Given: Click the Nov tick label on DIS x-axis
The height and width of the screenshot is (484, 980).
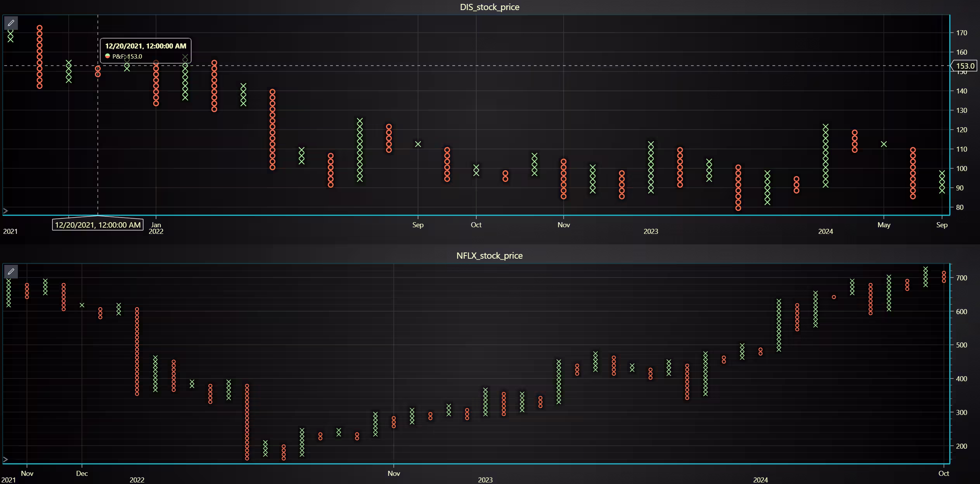Looking at the screenshot, I should point(564,225).
